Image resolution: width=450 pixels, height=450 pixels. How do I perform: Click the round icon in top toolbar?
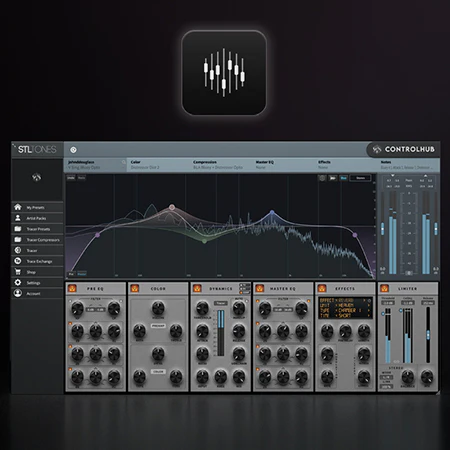click(x=73, y=150)
